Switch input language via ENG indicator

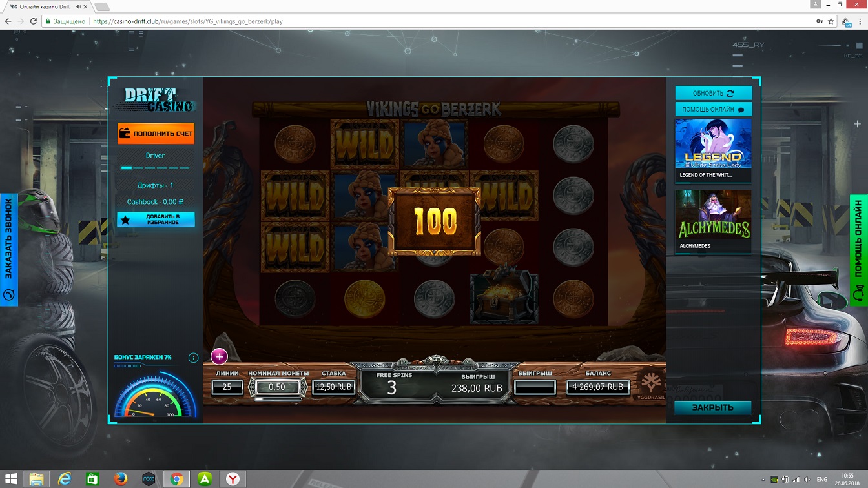click(822, 480)
